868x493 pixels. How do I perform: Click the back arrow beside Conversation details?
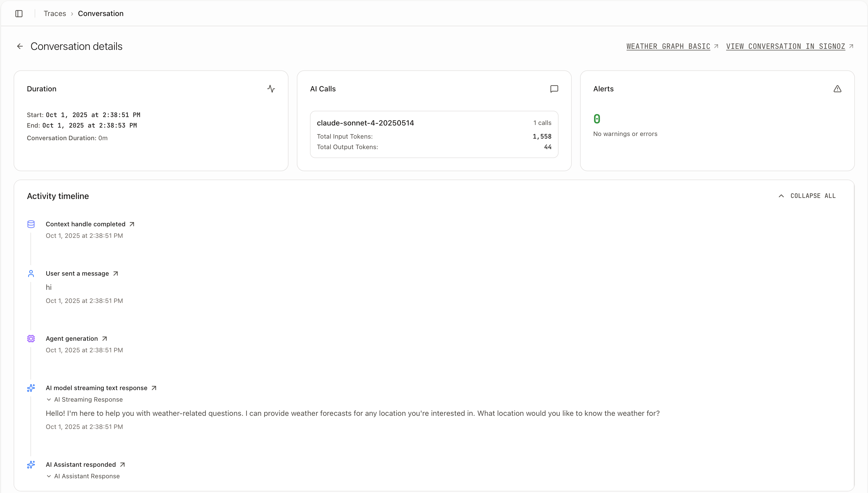20,46
